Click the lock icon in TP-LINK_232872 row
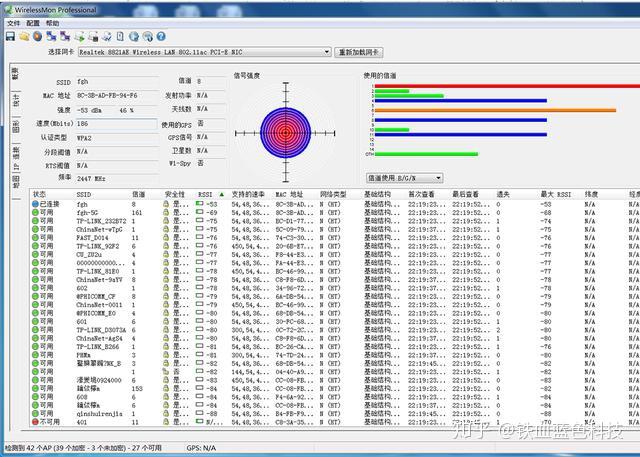 pos(166,221)
